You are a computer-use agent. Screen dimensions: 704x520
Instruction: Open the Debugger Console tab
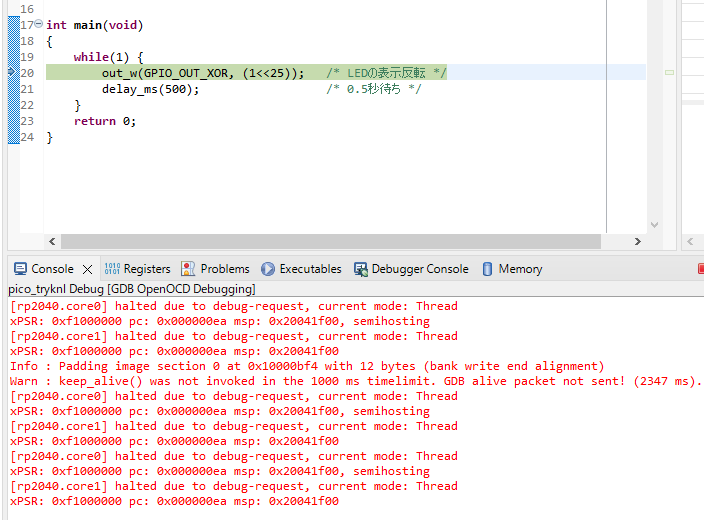pos(419,269)
